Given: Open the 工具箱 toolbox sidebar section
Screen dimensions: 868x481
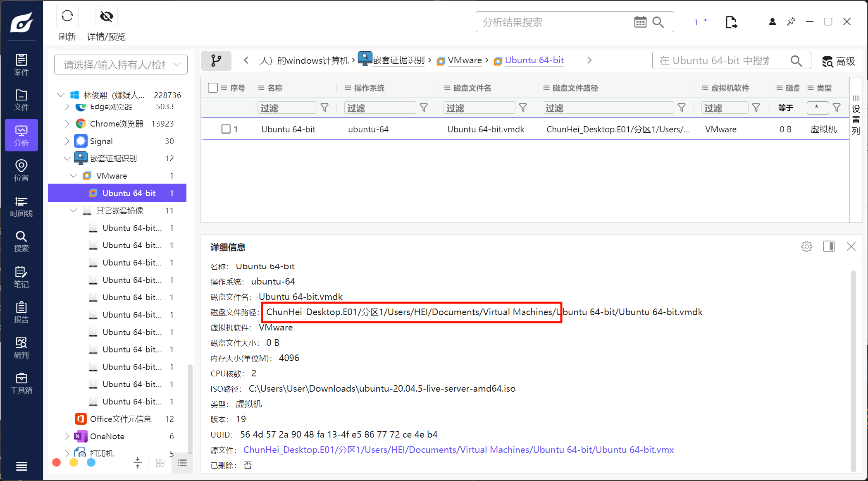Looking at the screenshot, I should pyautogui.click(x=21, y=383).
